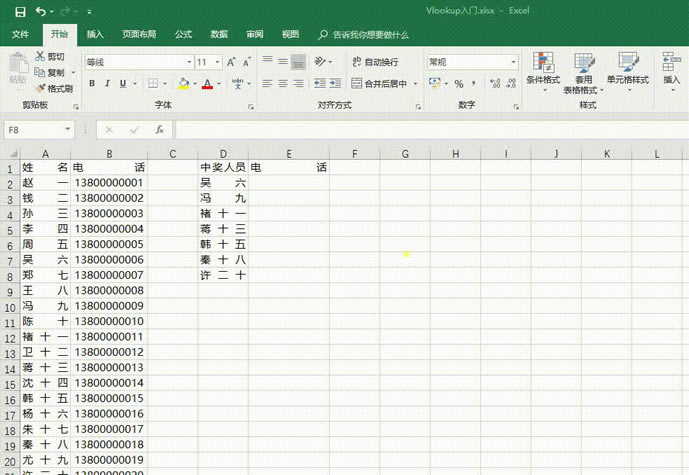Open the font size 11 dropdown

(217, 62)
